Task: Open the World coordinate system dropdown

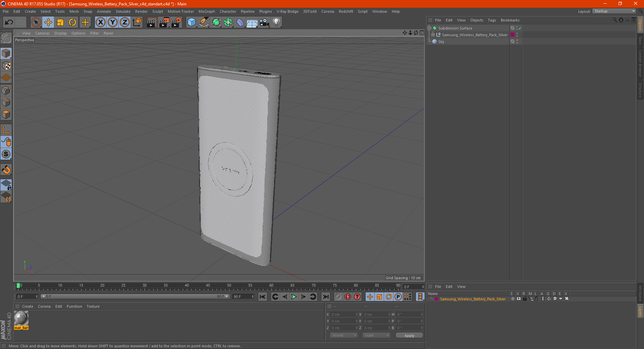Action: tap(344, 335)
